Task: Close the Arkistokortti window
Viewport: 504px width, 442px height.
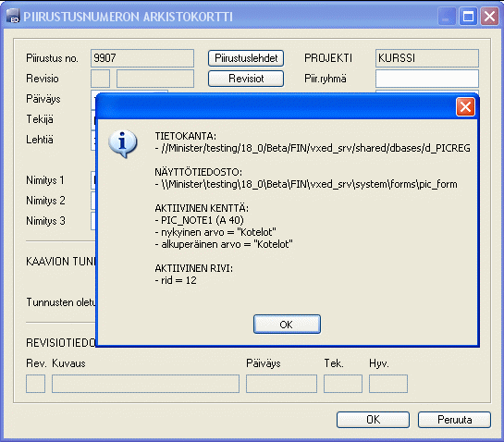Action: point(489,16)
